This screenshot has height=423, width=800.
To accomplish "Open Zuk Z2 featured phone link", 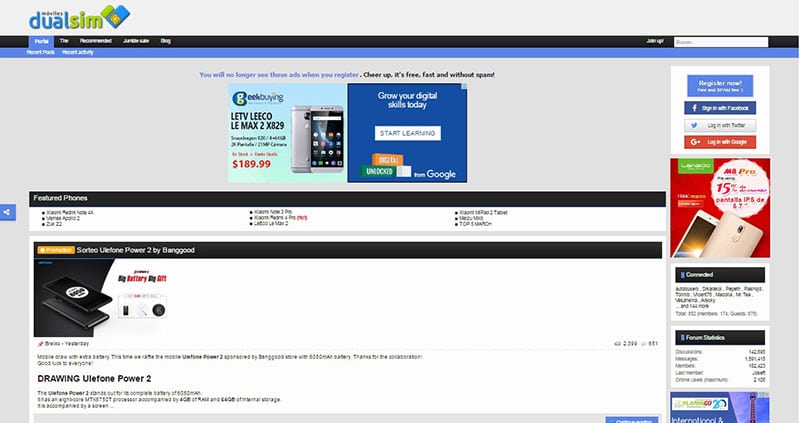I will click(x=54, y=223).
